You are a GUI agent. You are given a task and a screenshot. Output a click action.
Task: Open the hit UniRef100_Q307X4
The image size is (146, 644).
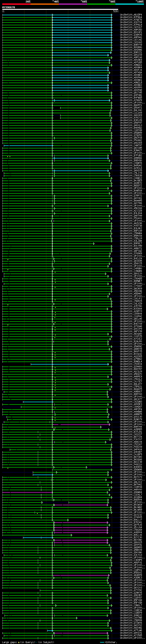click(x=131, y=22)
